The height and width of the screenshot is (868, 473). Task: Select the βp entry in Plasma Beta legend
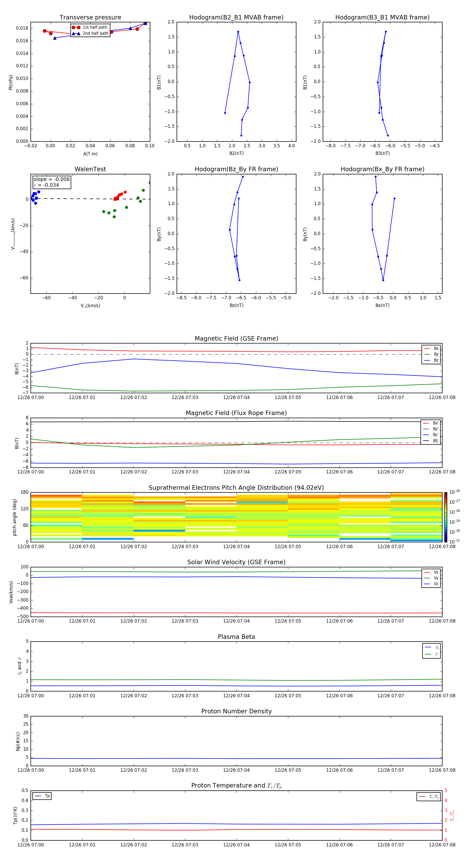coord(432,647)
